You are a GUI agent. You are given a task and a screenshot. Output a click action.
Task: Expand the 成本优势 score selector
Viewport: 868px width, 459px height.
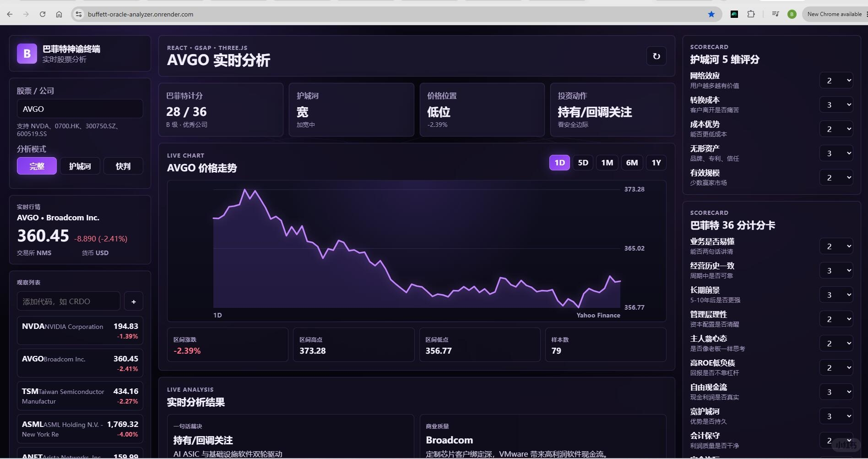tap(836, 129)
